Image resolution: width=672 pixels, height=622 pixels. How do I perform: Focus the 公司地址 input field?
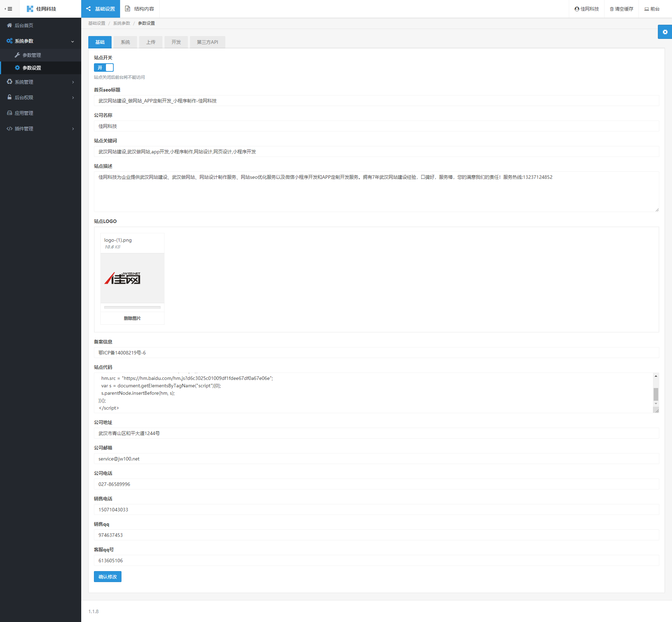point(376,433)
